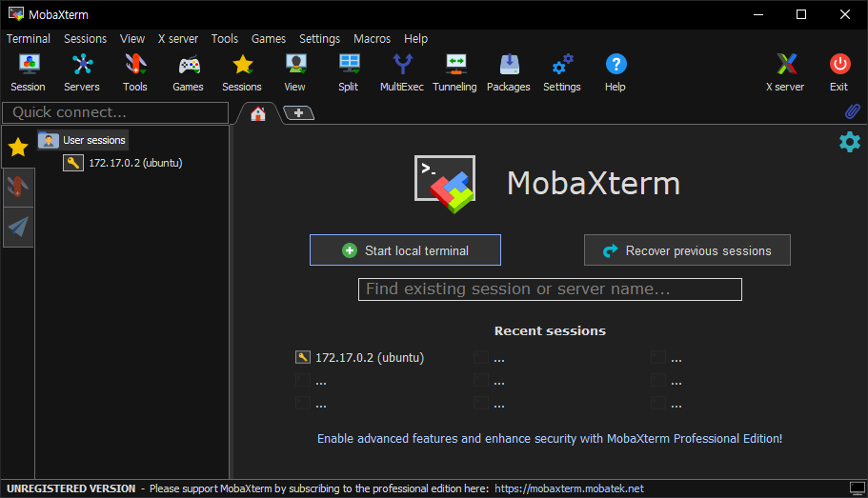Select 172.17.0.2 (ubuntu) in sidebar tree
The width and height of the screenshot is (868, 498).
pos(135,163)
